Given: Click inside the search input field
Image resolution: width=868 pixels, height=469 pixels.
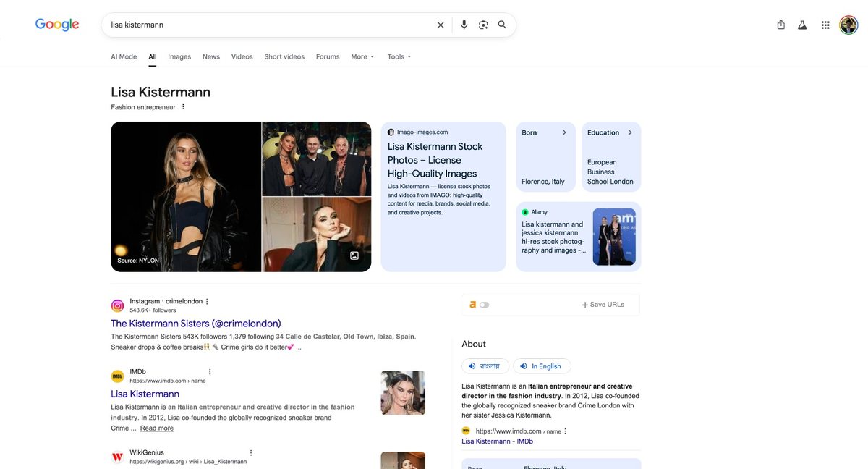Looking at the screenshot, I should (x=268, y=25).
